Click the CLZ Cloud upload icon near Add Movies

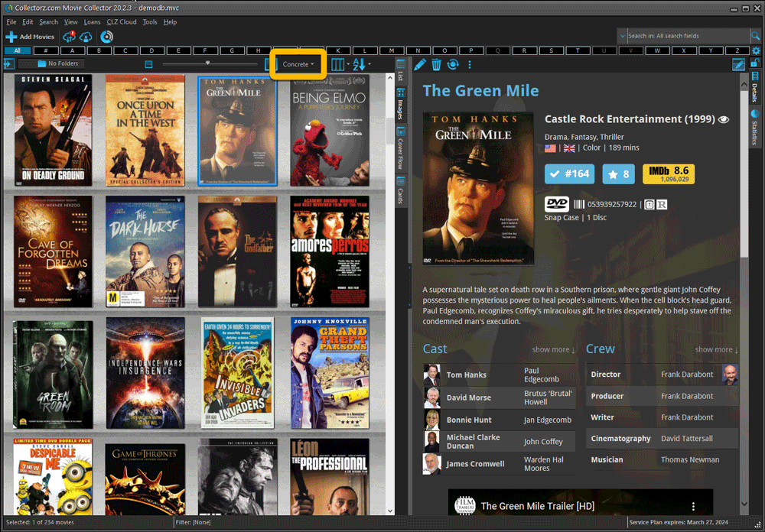point(69,36)
